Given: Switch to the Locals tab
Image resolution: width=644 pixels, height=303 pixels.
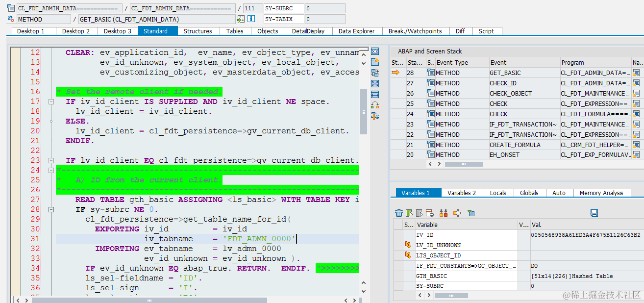Looking at the screenshot, I should click(x=498, y=193).
